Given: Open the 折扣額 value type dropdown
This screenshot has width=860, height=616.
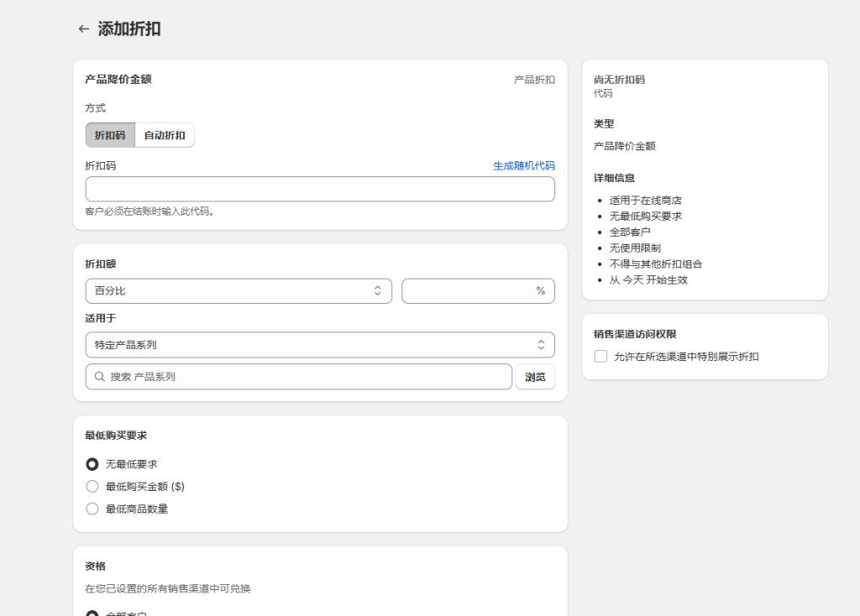Looking at the screenshot, I should pyautogui.click(x=239, y=290).
